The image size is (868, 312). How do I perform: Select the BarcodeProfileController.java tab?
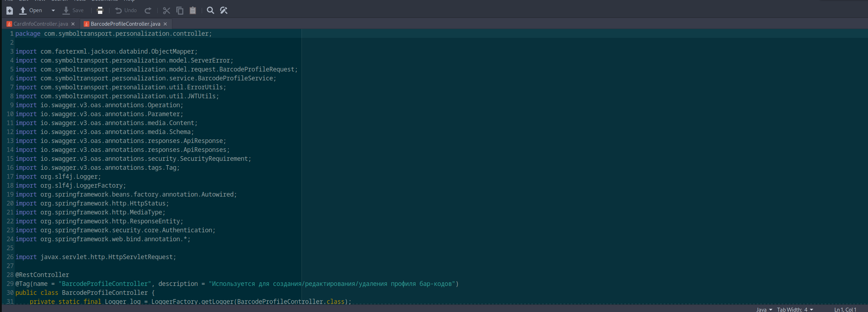[x=125, y=24]
